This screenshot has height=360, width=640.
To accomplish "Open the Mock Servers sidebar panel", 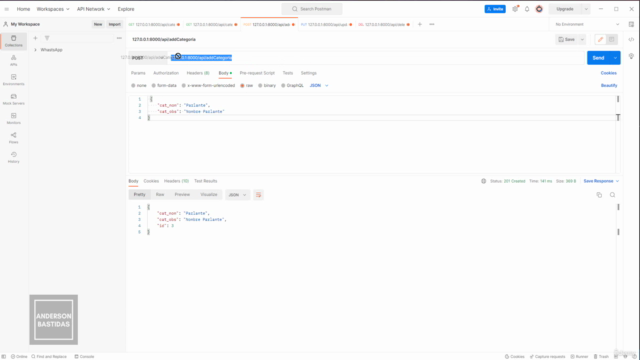I will tap(13, 99).
